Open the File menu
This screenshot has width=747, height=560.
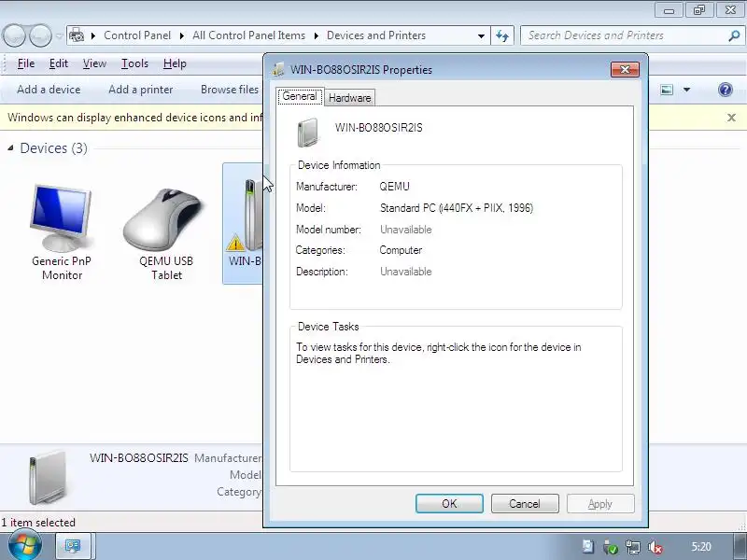pos(26,63)
